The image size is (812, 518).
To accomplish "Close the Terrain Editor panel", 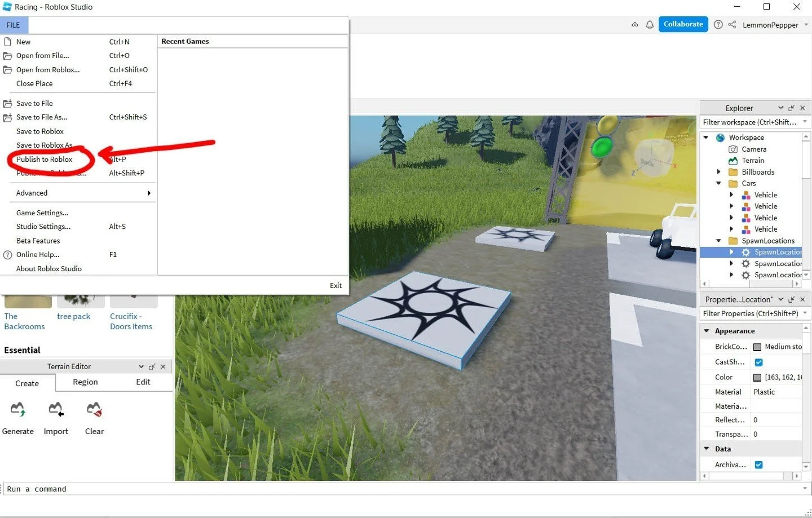I will coord(163,367).
